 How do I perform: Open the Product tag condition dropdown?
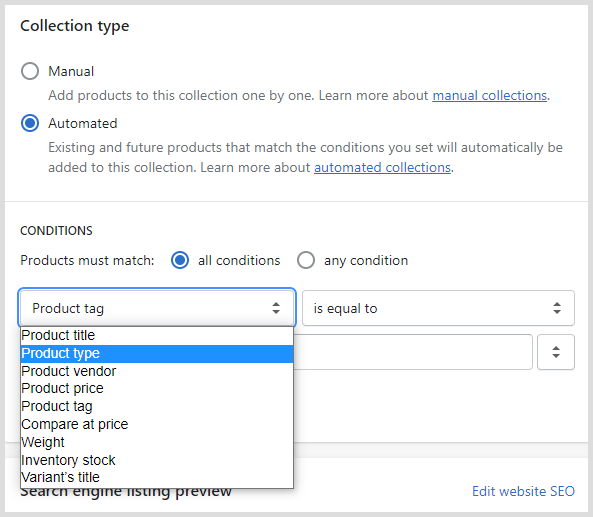157,308
